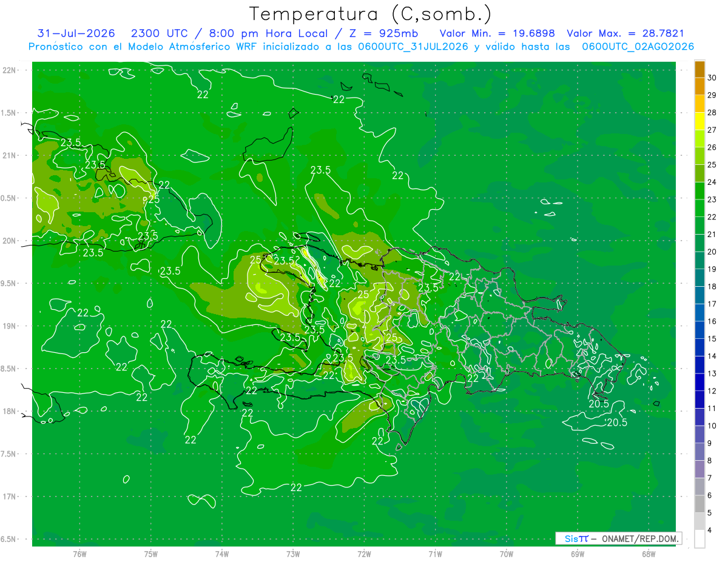This screenshot has height=562, width=728.
Task: Click the '22N' latitude axis label
Action: 9,70
